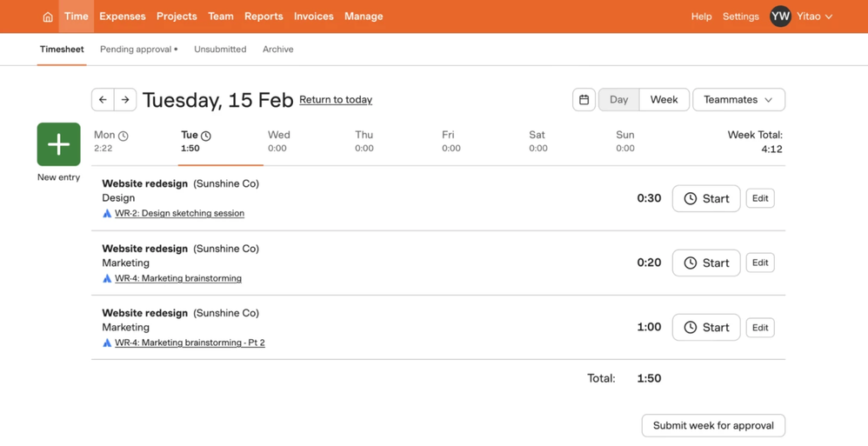Switch to Week view
Screen dimensions: 868x446
pyautogui.click(x=664, y=100)
